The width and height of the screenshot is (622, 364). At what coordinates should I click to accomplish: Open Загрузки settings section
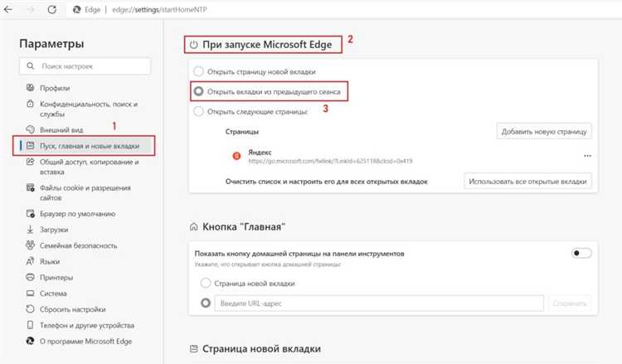pyautogui.click(x=54, y=230)
